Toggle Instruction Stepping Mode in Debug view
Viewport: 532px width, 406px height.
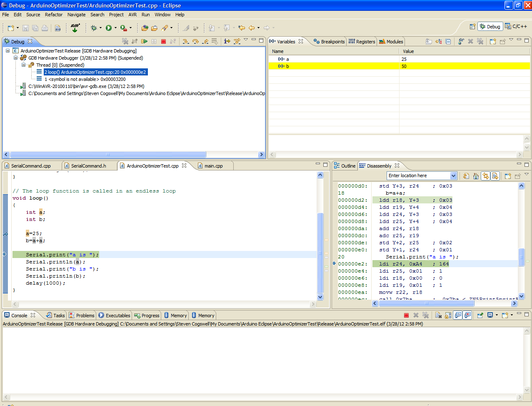tap(227, 41)
